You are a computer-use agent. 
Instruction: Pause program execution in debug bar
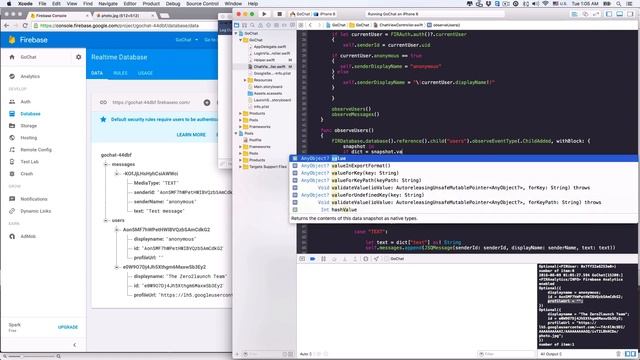coord(323,259)
